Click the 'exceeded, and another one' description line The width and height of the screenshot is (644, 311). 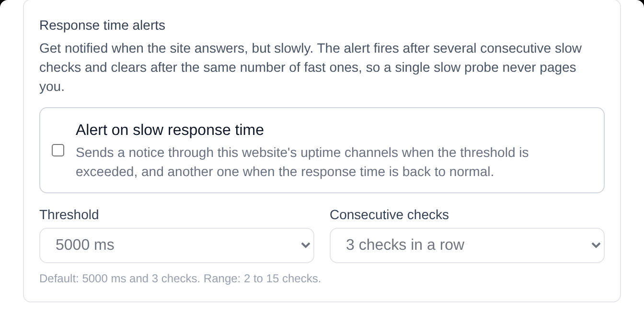pyautogui.click(x=285, y=172)
